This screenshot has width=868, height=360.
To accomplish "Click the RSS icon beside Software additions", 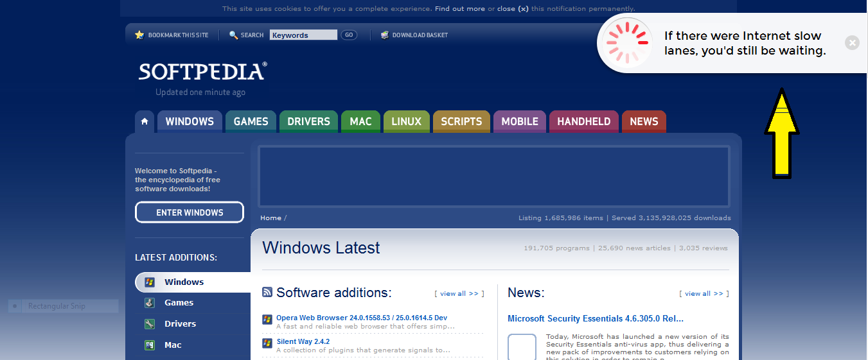I will pyautogui.click(x=267, y=292).
